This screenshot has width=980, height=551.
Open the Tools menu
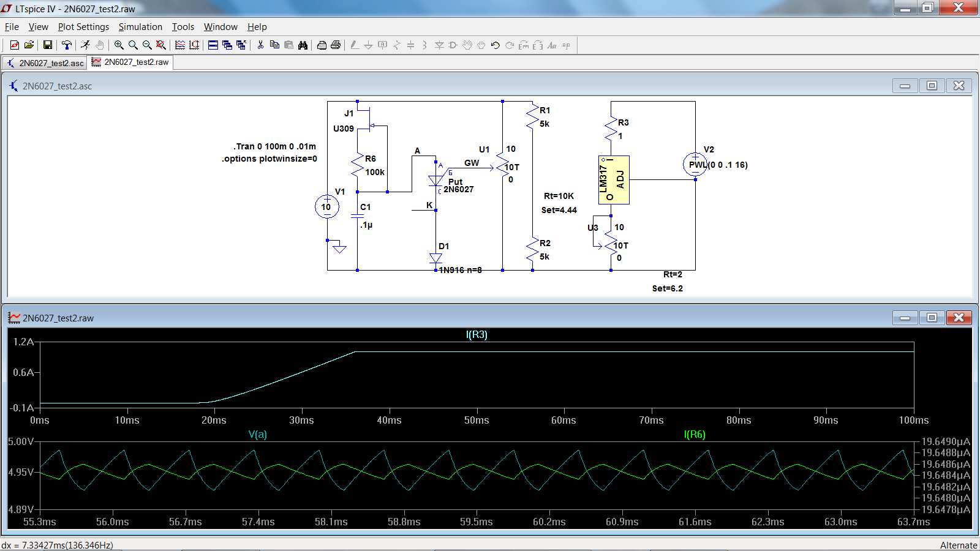click(183, 27)
